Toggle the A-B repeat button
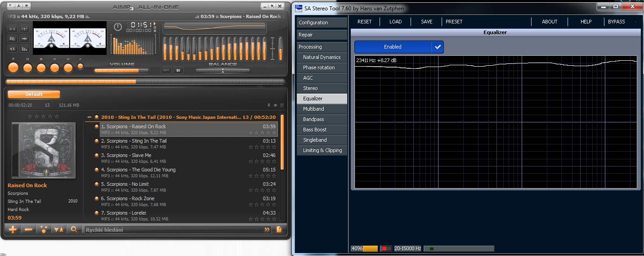The image size is (644, 256). point(13,29)
